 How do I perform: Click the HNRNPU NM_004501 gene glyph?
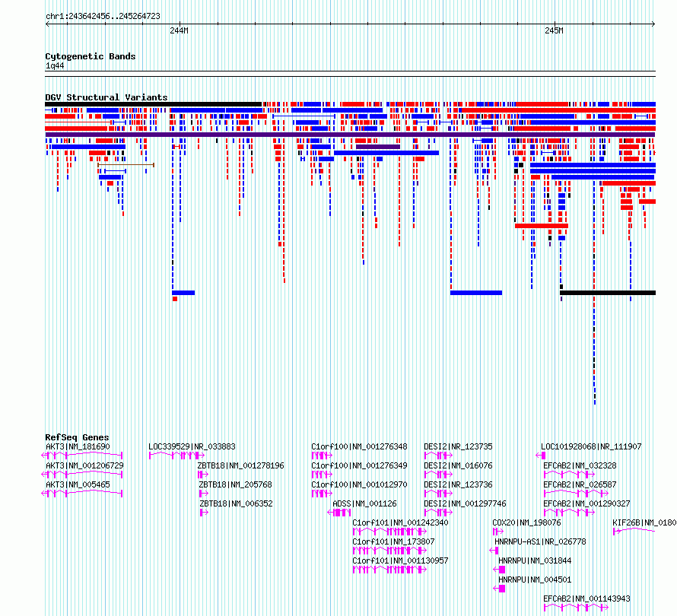(x=499, y=589)
